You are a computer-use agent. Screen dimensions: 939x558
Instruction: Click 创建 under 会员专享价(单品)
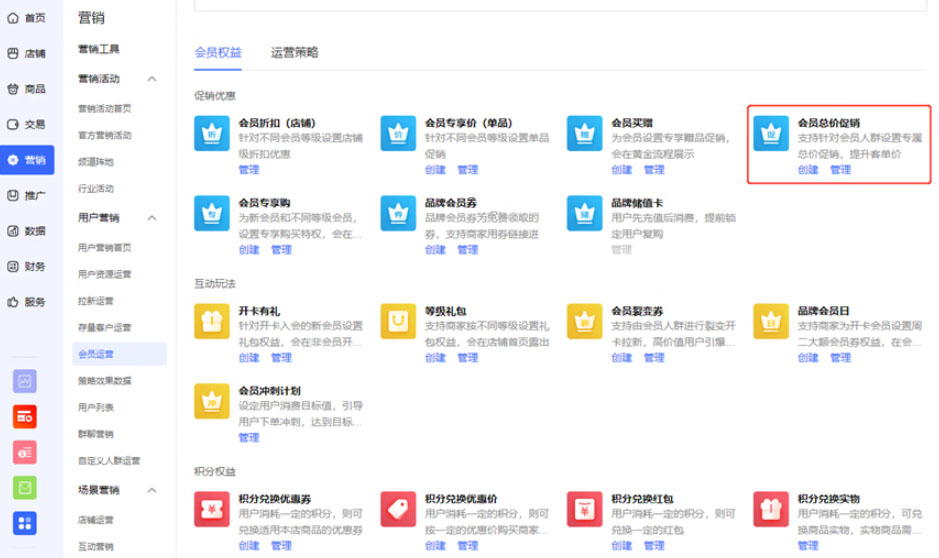(x=435, y=170)
